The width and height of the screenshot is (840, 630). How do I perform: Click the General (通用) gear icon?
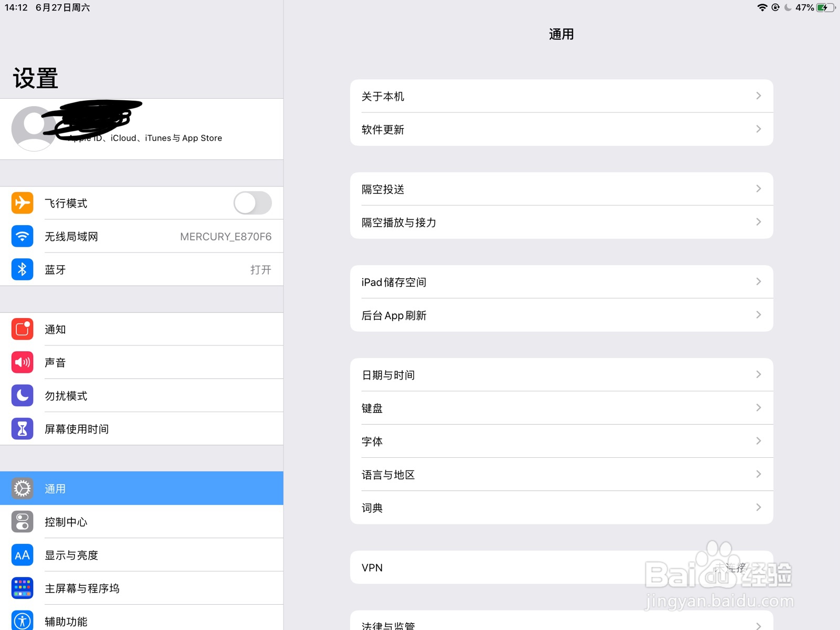coord(22,488)
